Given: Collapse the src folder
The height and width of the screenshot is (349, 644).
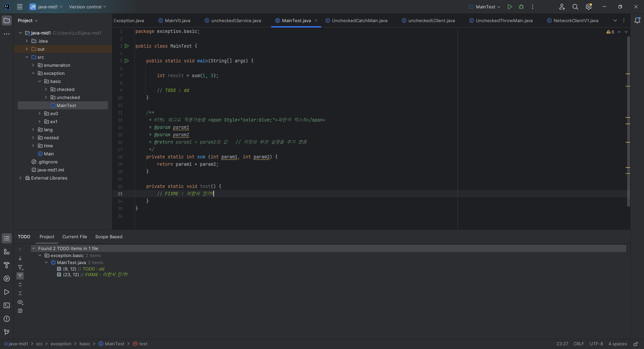Looking at the screenshot, I should [x=27, y=57].
